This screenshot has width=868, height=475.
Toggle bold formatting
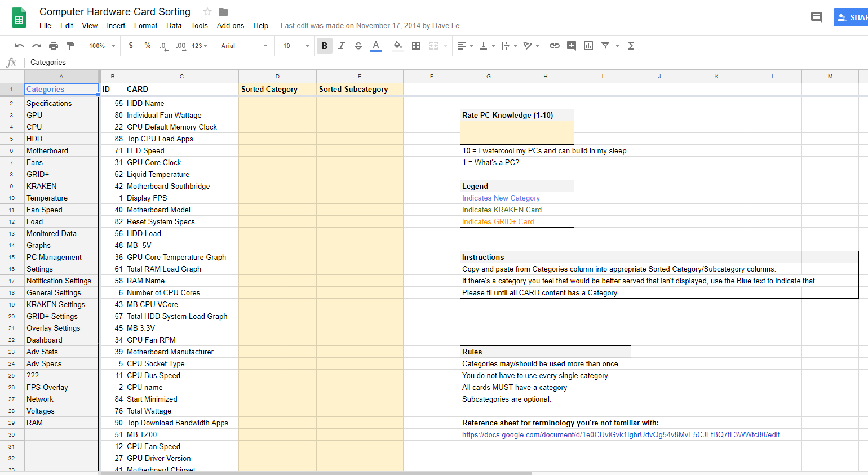click(x=324, y=46)
